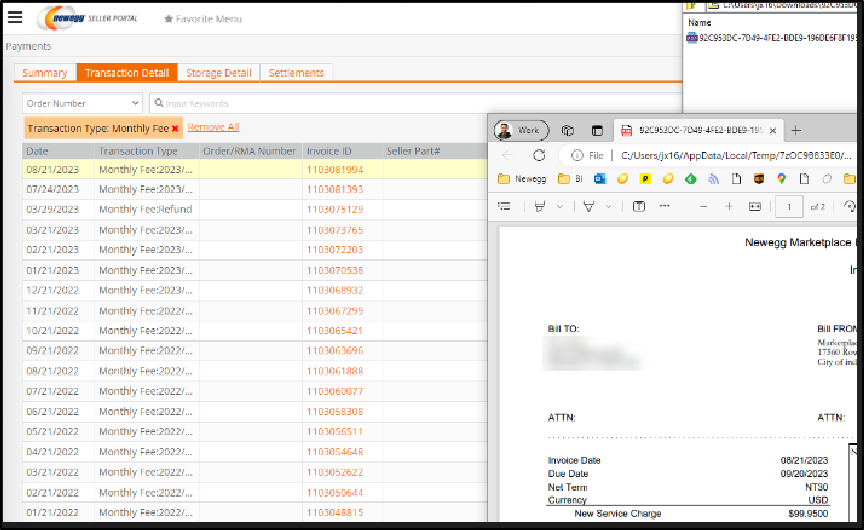
Task: Sort by the Date column header
Action: [37, 151]
